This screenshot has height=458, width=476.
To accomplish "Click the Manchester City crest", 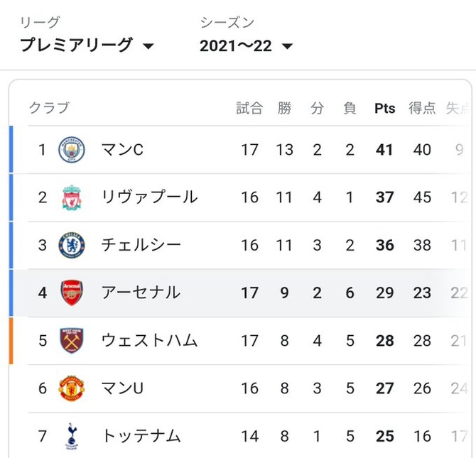I will [72, 150].
